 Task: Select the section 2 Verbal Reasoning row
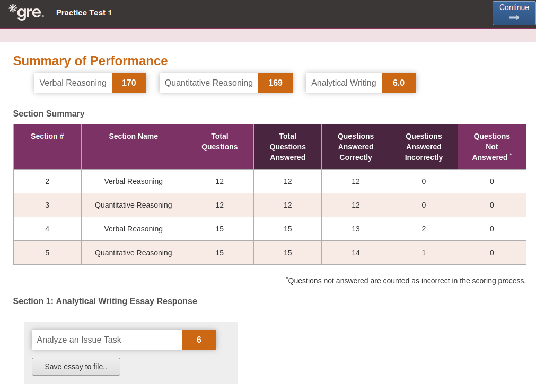pyautogui.click(x=270, y=181)
